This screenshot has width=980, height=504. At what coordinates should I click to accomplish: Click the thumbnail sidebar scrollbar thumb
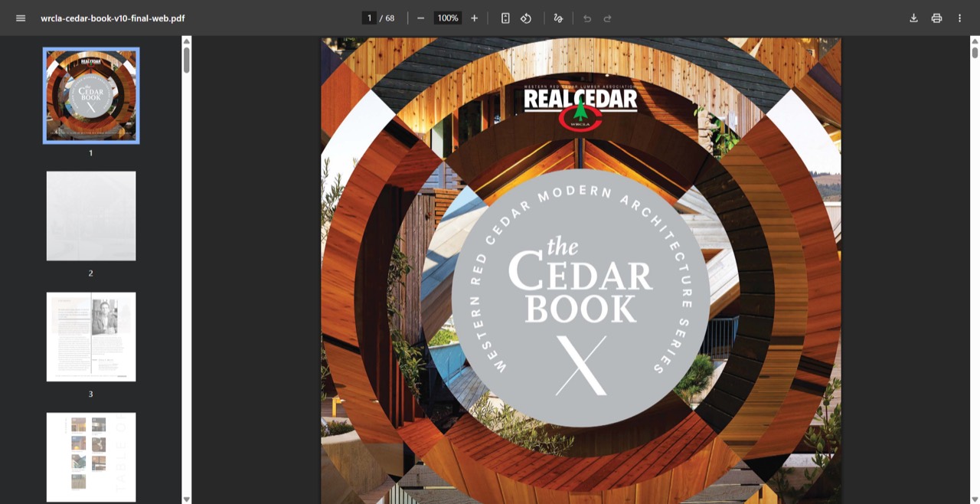186,60
